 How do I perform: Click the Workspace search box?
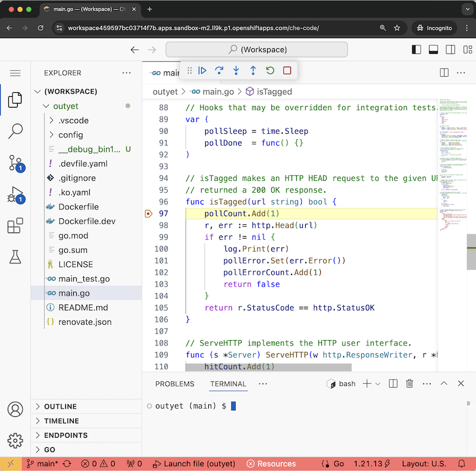[265, 50]
